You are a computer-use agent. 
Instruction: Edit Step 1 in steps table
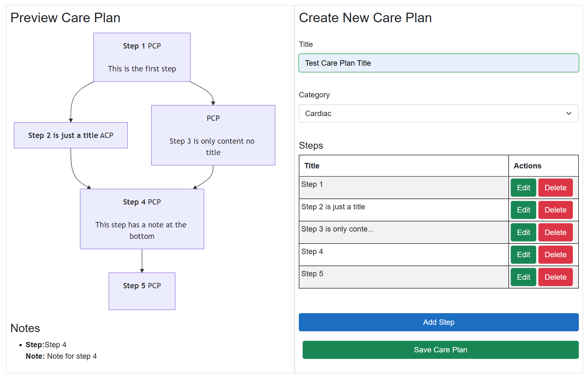[523, 188]
